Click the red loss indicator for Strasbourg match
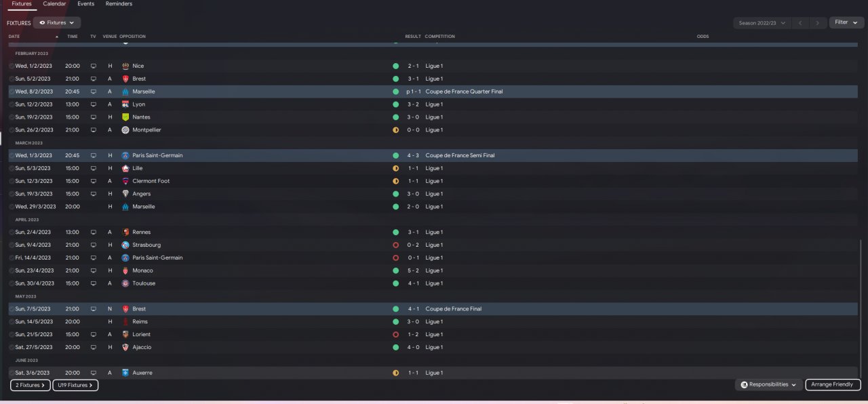The width and height of the screenshot is (868, 404). pyautogui.click(x=395, y=245)
